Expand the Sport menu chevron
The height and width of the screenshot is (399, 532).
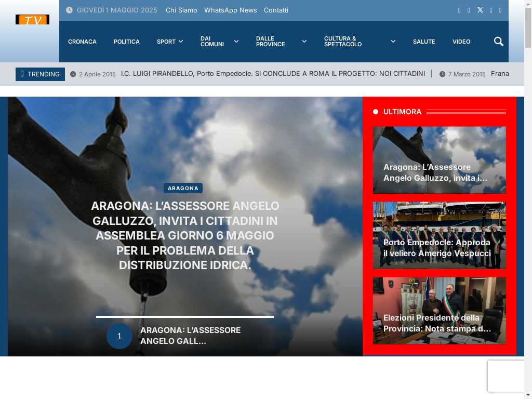181,42
